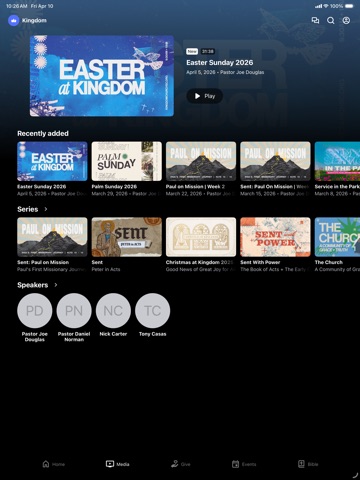Open the chat messages icon
Image resolution: width=360 pixels, height=480 pixels.
[315, 21]
